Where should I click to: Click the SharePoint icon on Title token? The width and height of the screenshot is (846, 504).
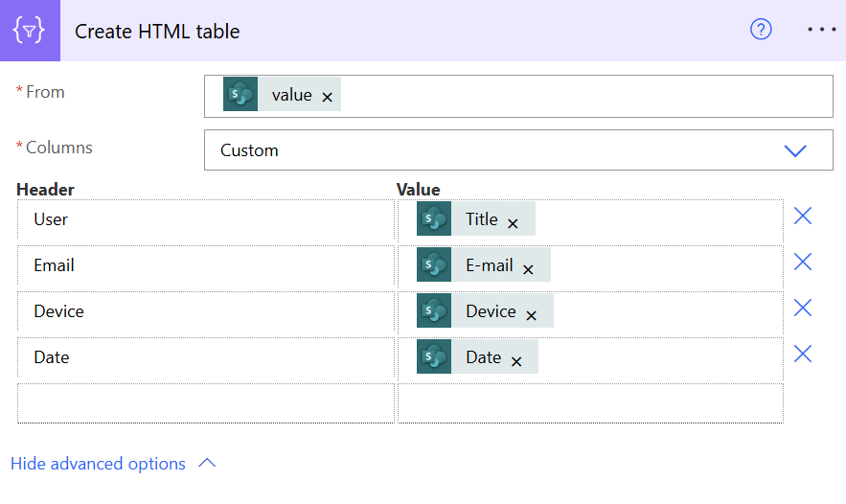[434, 219]
